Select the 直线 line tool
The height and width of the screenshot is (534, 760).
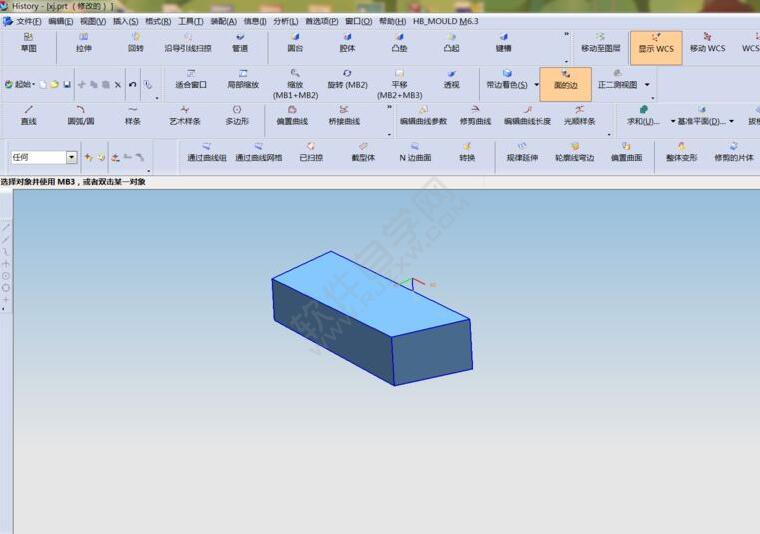[x=29, y=115]
